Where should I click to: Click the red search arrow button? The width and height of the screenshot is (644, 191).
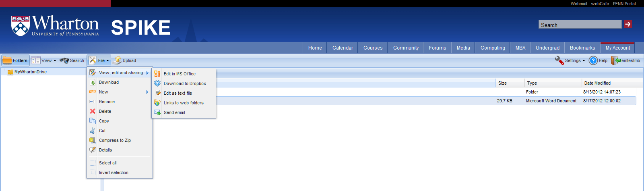tap(627, 24)
